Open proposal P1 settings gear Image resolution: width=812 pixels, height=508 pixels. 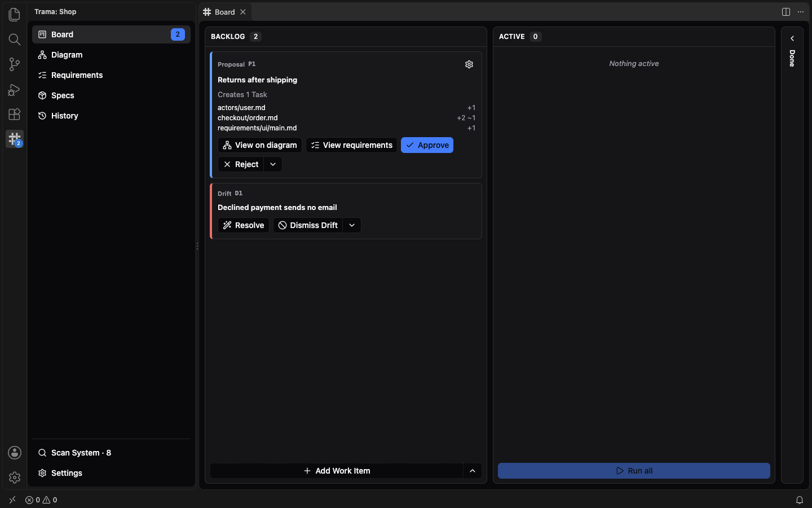(x=469, y=64)
